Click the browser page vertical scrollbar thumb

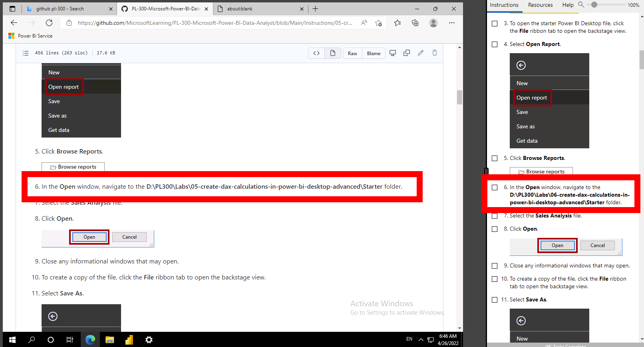[459, 97]
